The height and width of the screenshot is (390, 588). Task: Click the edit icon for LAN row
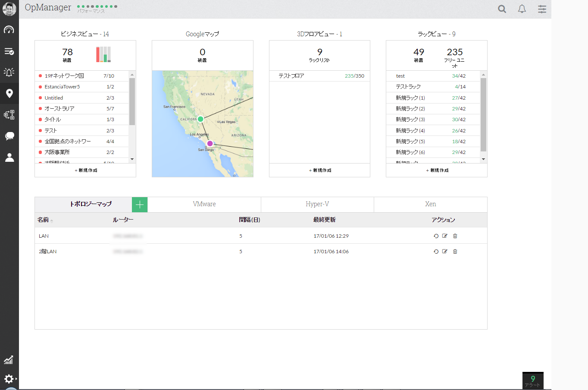pyautogui.click(x=444, y=236)
